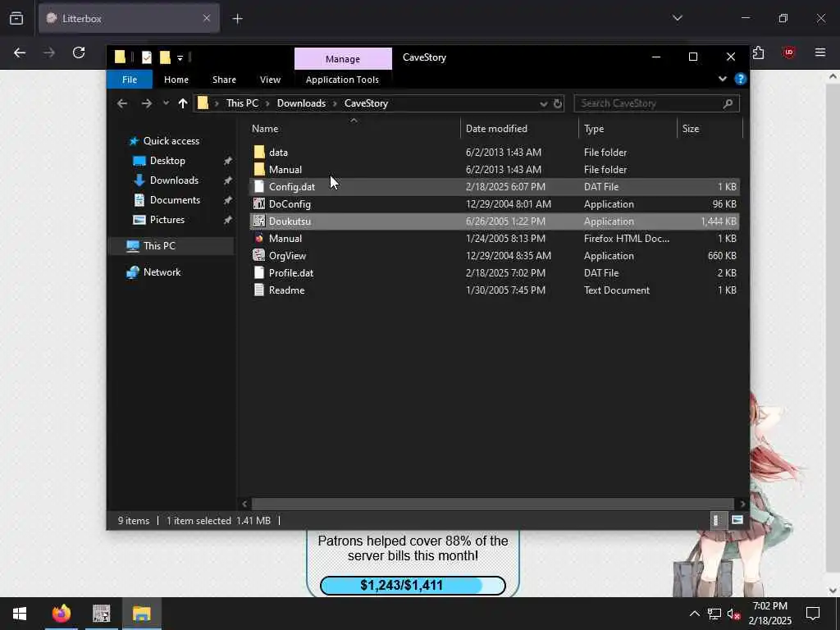The image size is (840, 630).
Task: Click the Cave Story app taskbar icon
Action: [x=101, y=614]
